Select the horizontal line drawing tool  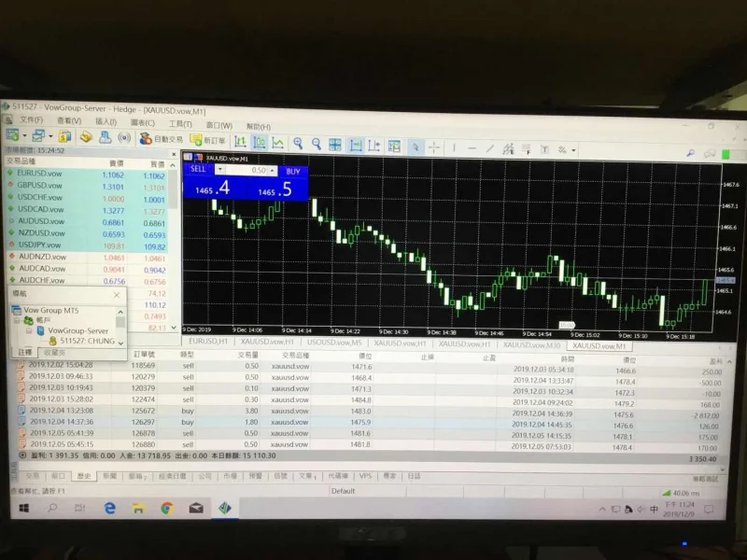[472, 148]
